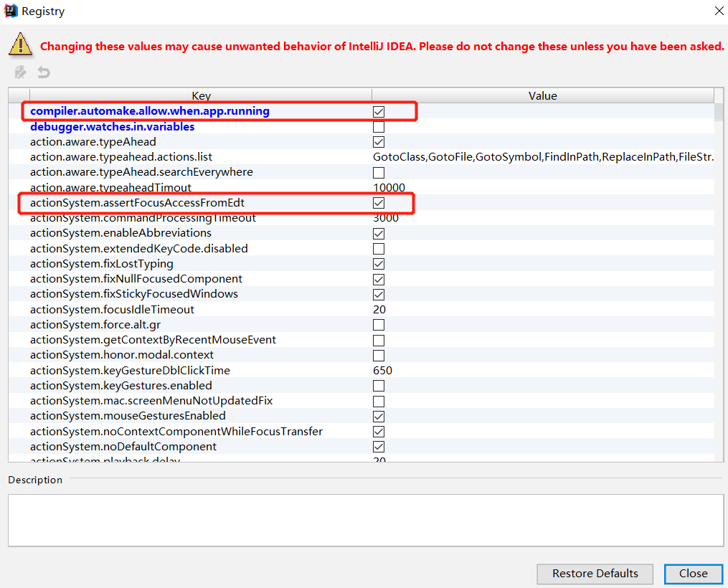Uncheck actionSystem.enableAbbreviations checkbox
728x588 pixels.
pyautogui.click(x=379, y=234)
